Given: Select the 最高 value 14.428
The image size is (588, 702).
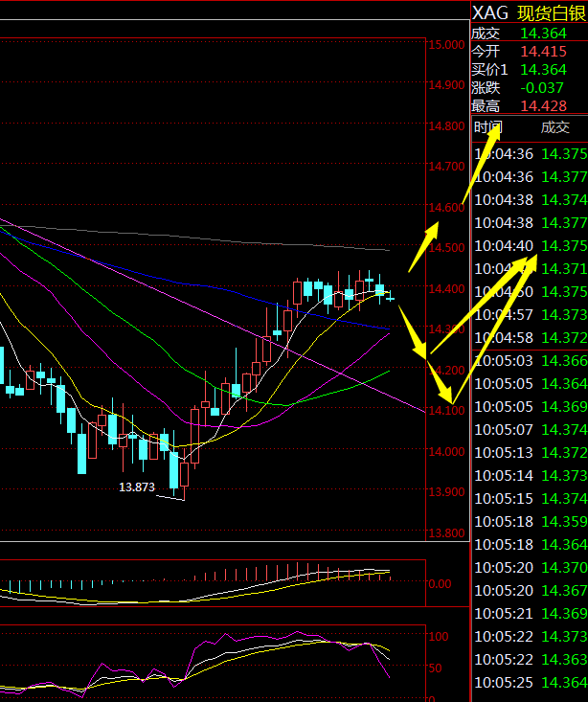Looking at the screenshot, I should click(x=539, y=105).
